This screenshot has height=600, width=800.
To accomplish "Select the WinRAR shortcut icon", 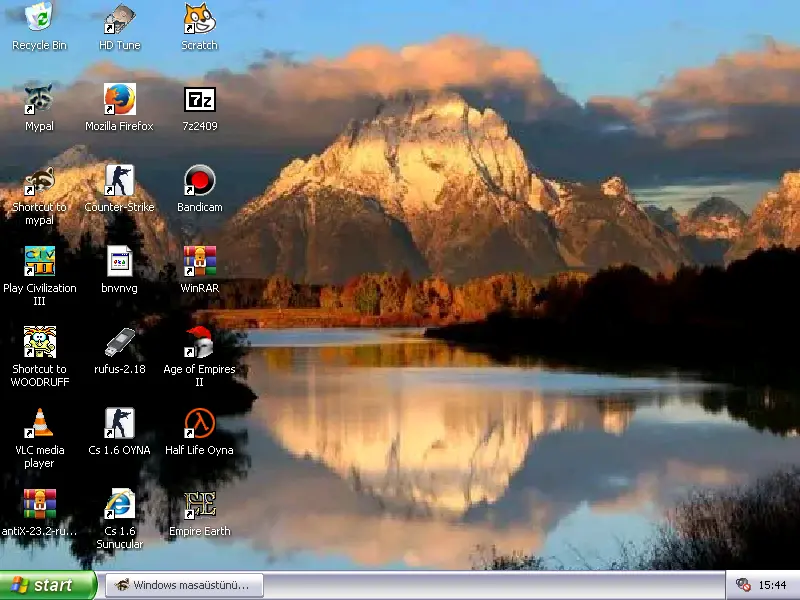I will click(x=199, y=261).
